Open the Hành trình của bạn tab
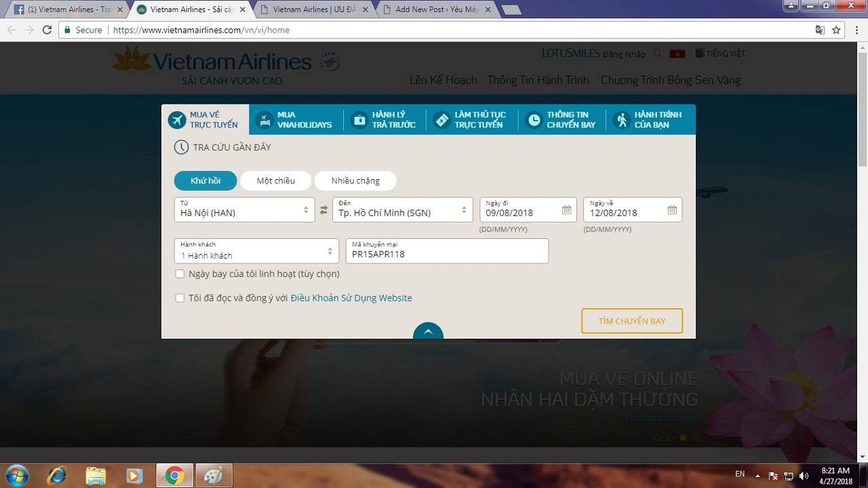The image size is (868, 488). pyautogui.click(x=650, y=120)
